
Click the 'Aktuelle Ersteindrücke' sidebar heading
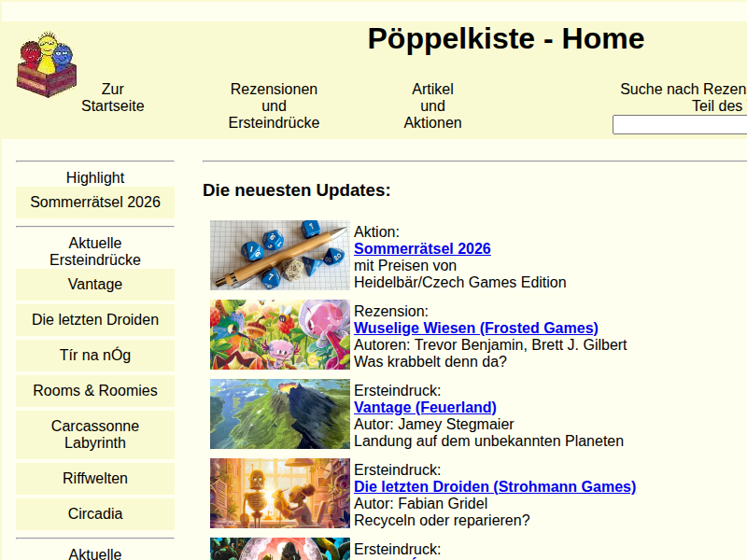[x=95, y=251]
